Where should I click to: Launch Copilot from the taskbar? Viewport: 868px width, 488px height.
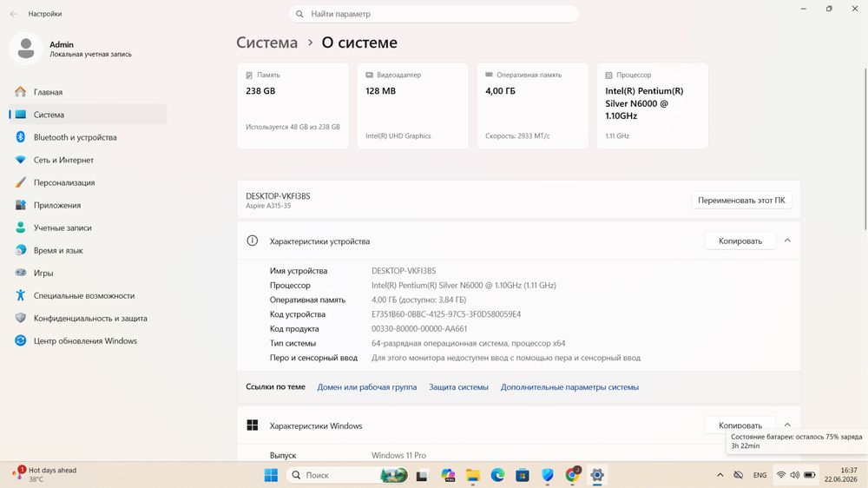point(448,475)
